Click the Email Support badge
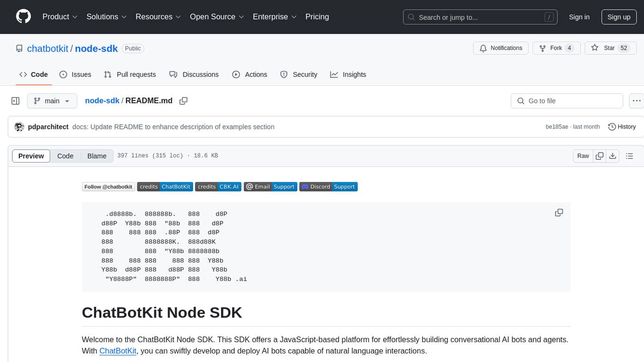The image size is (644, 362). 270,187
